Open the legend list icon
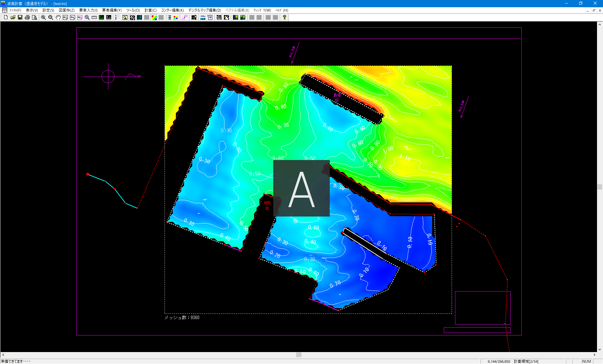The width and height of the screenshot is (603, 364). click(x=168, y=18)
